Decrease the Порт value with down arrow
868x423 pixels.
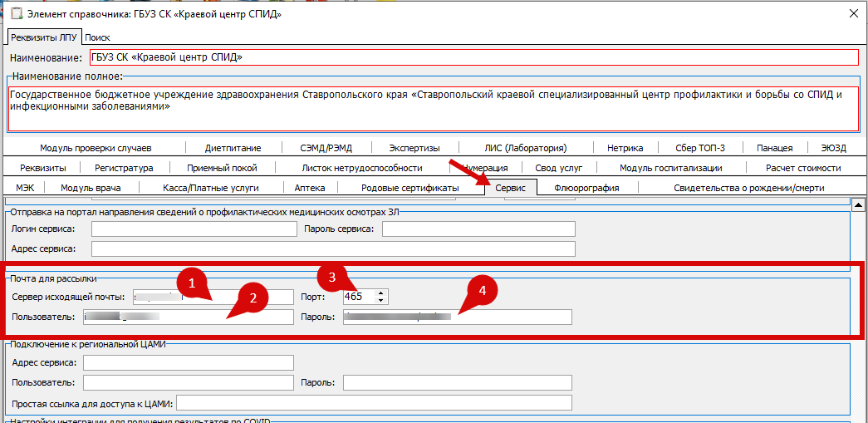click(381, 300)
